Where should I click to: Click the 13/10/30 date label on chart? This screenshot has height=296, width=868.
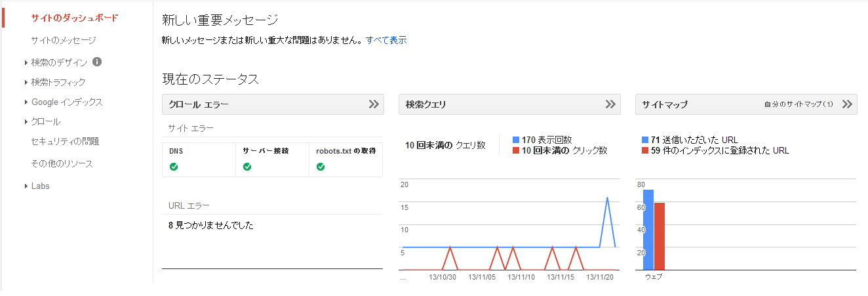click(442, 278)
